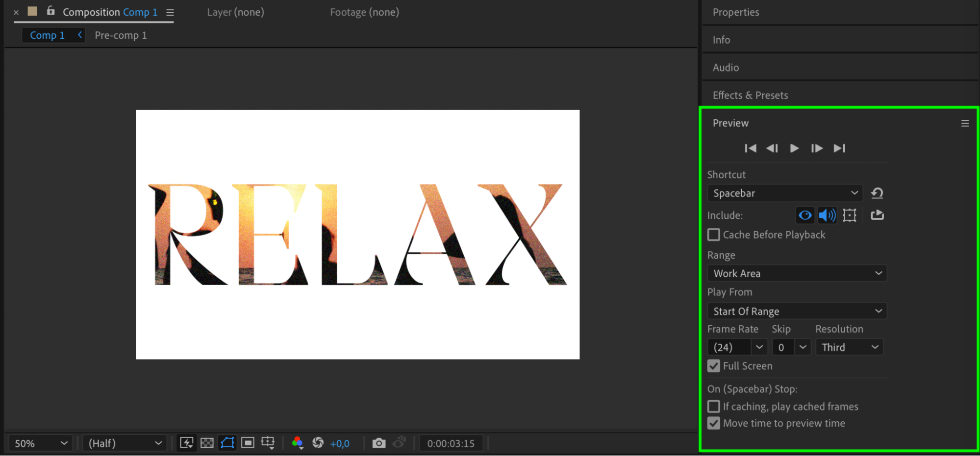
Task: Reset the Spacebar shortcut settings icon
Action: (x=877, y=193)
